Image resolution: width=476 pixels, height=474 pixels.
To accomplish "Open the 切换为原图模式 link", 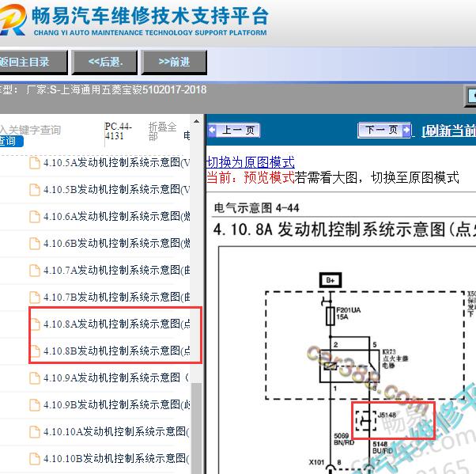I will click(x=251, y=162).
